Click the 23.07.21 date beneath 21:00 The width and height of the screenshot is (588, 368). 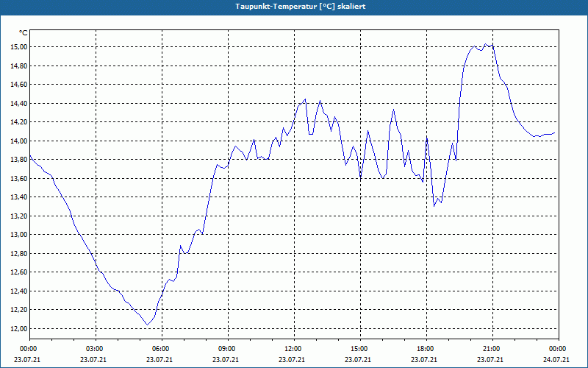[490, 359]
